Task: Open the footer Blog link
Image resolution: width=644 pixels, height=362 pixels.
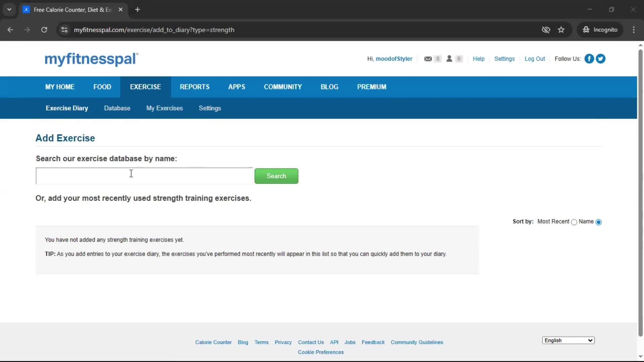Action: pos(243,342)
